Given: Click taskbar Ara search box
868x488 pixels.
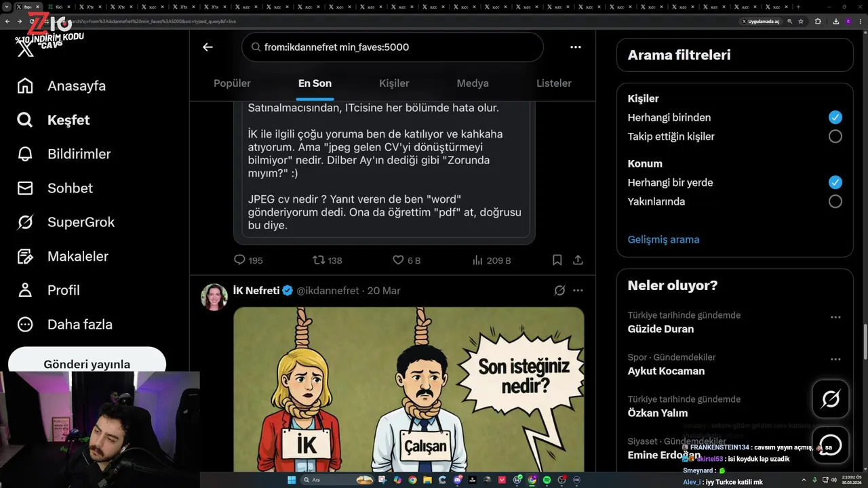Looking at the screenshot, I should point(337,480).
